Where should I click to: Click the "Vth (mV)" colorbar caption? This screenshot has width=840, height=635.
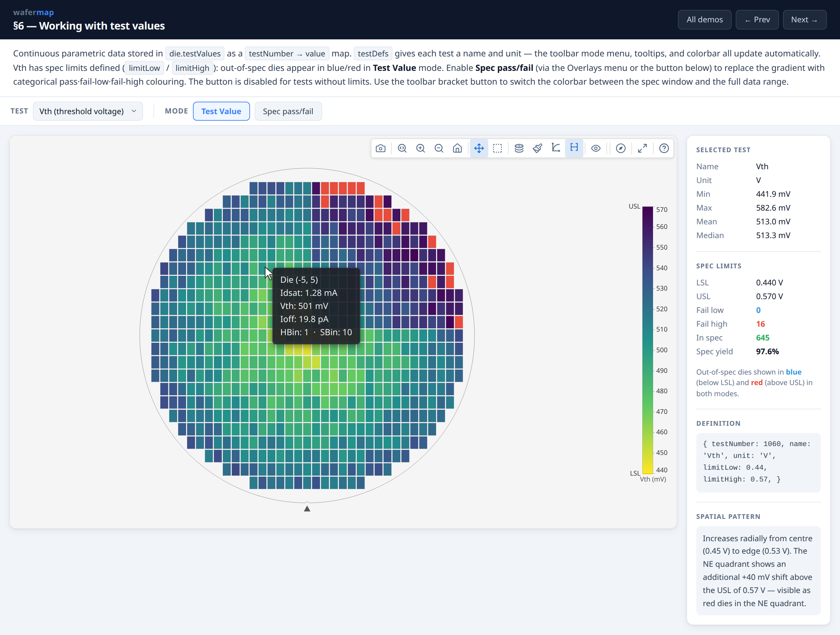653,480
